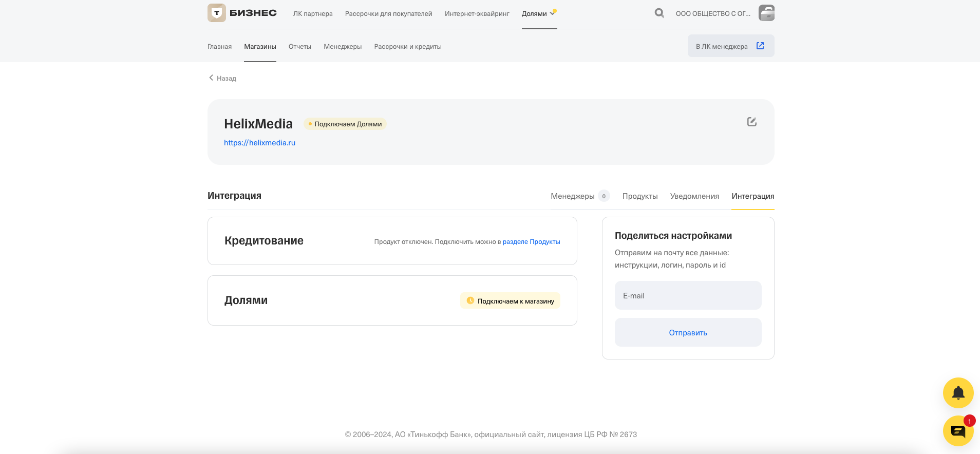980x454 pixels.
Task: Select the Долями top navigation item
Action: pos(534,14)
